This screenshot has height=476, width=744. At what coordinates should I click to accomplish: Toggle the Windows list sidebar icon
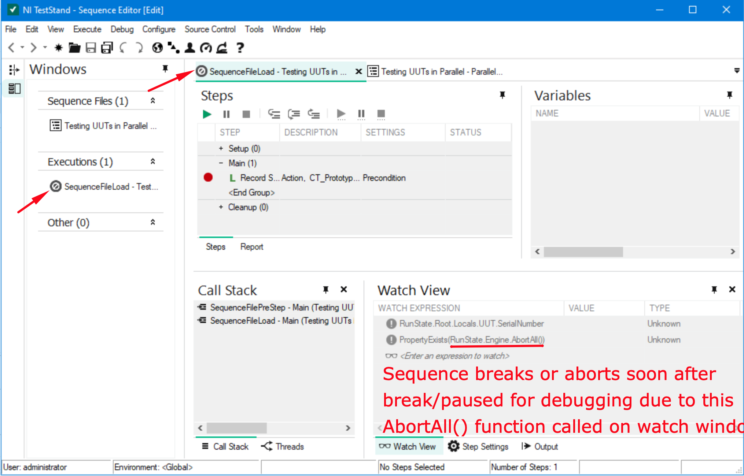14,88
